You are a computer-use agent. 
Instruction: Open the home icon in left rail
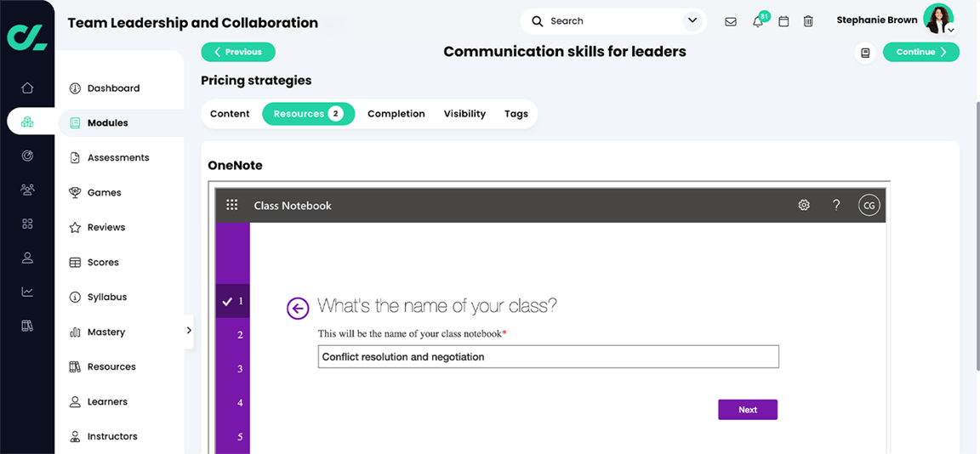27,88
